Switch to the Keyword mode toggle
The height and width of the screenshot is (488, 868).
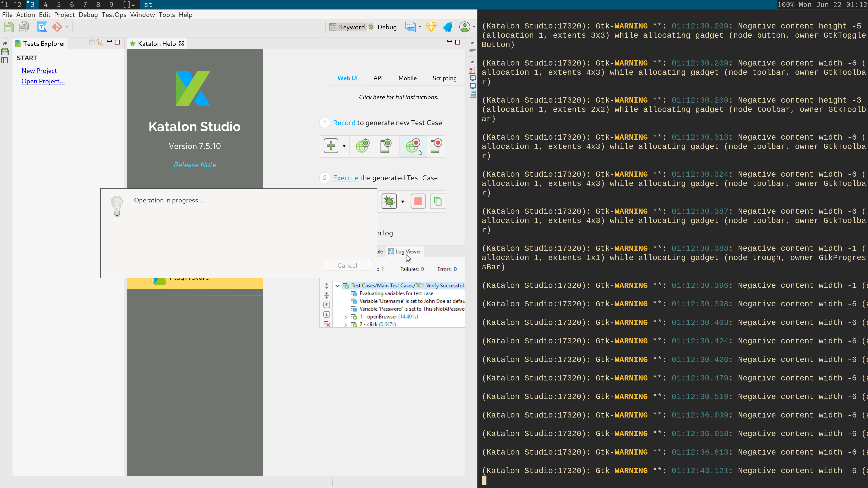click(x=347, y=27)
